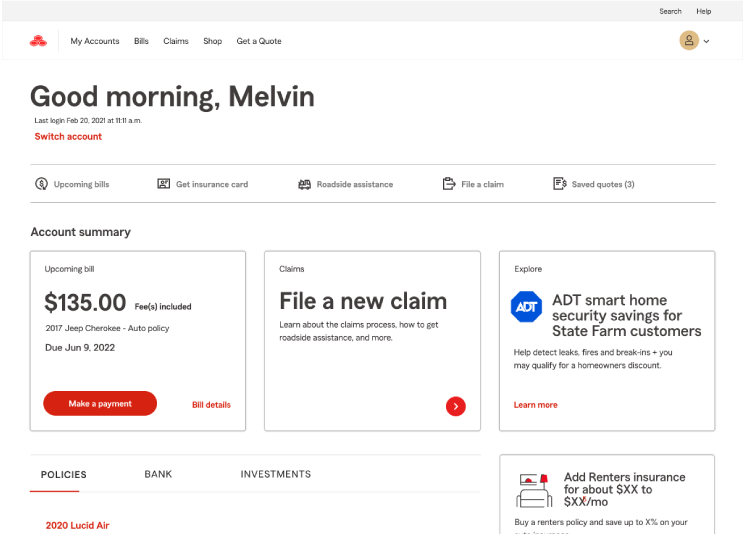Switch to the INVESTMENTS tab
Viewport: 743px width, 534px height.
click(275, 474)
